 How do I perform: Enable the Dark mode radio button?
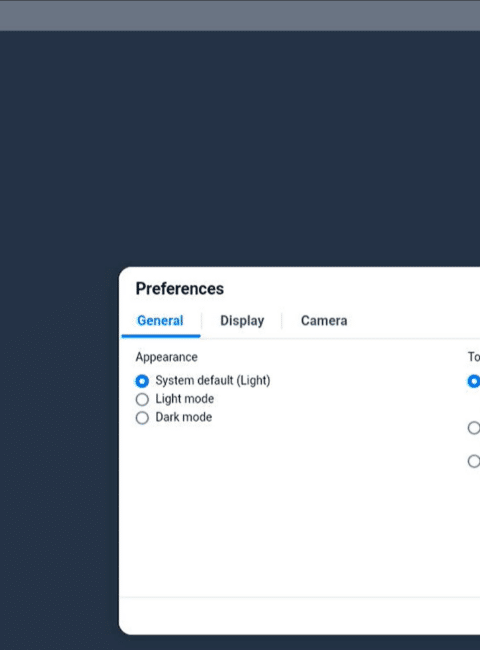coord(142,417)
